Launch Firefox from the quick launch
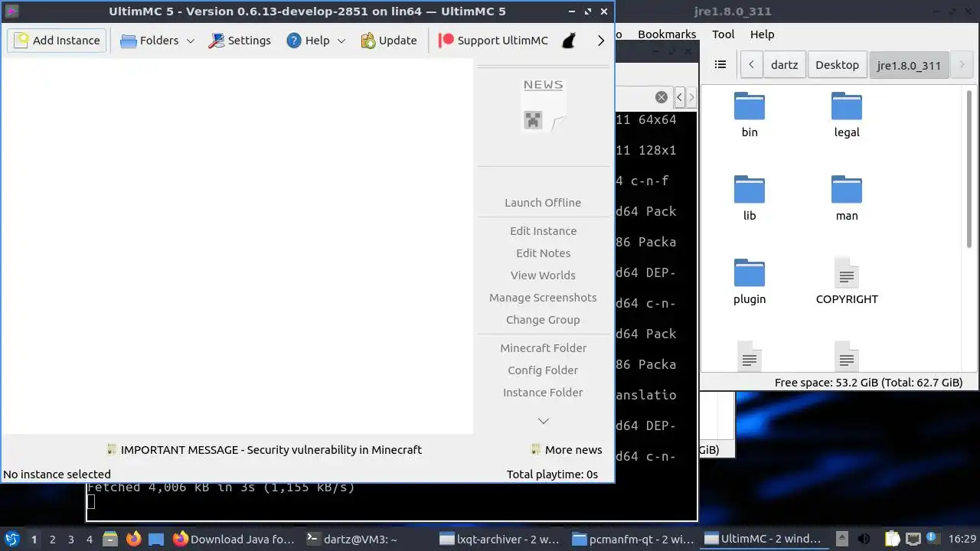980x551 pixels. (133, 539)
